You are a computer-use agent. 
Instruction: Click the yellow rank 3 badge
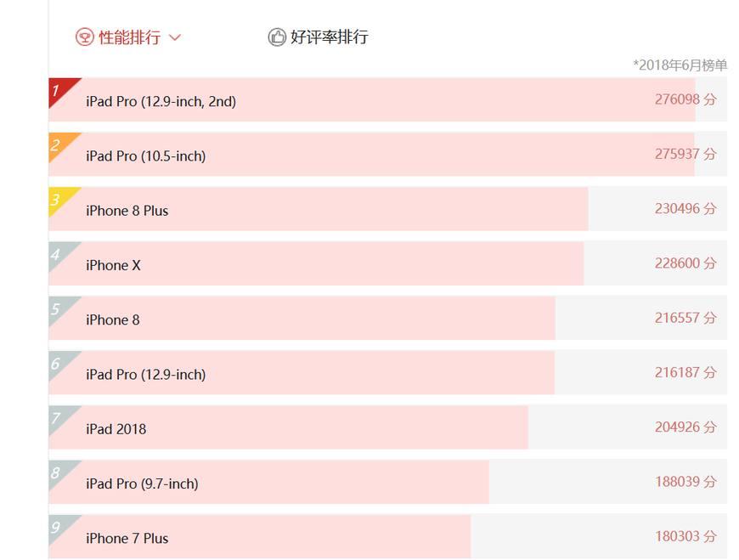[x=59, y=198]
